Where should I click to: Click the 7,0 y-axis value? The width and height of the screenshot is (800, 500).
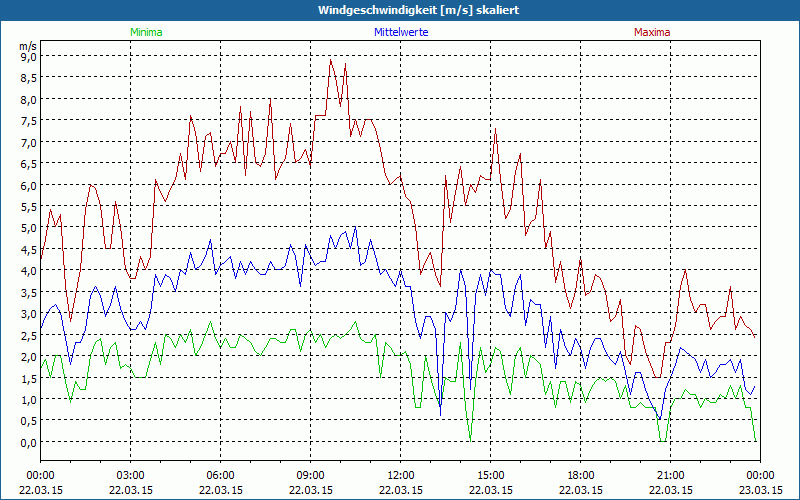pyautogui.click(x=29, y=142)
